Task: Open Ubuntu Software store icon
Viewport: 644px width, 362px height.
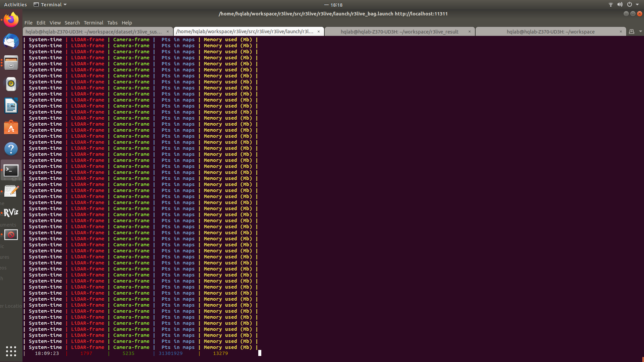Action: coord(11,127)
